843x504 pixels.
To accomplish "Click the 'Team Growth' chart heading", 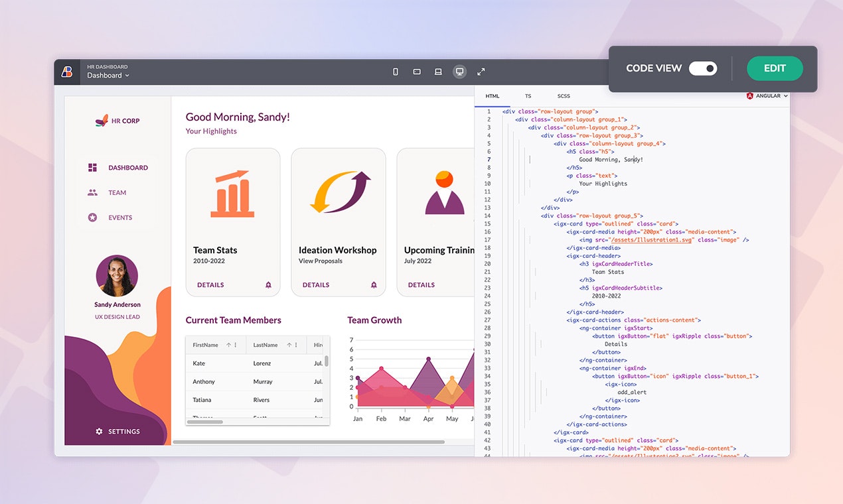I will coord(374,320).
